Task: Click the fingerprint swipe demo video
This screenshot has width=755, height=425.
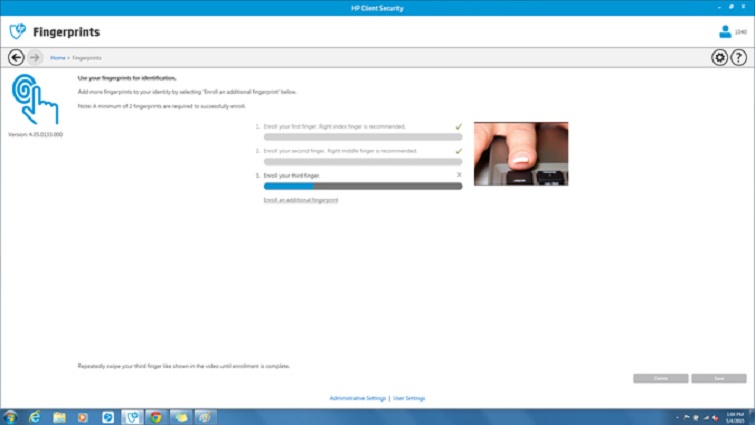Action: [x=520, y=154]
